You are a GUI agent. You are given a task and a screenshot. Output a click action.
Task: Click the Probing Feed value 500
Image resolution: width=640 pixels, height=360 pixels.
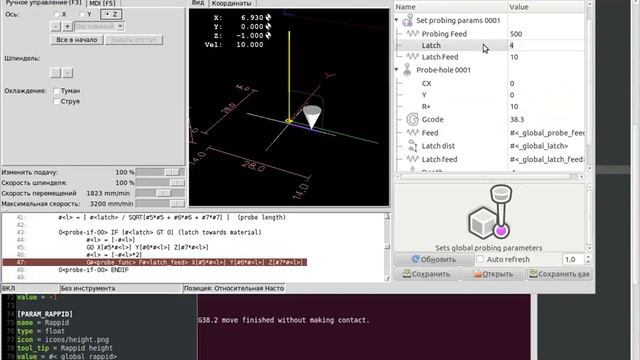(x=516, y=34)
